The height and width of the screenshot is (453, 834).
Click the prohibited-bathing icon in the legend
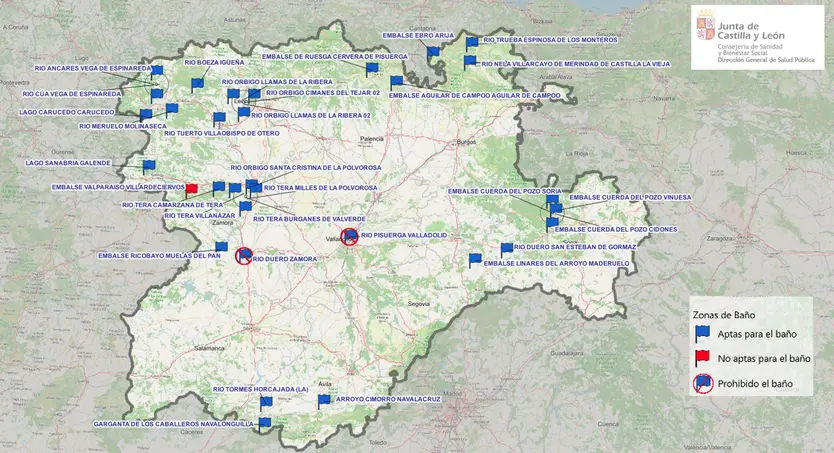tap(703, 383)
